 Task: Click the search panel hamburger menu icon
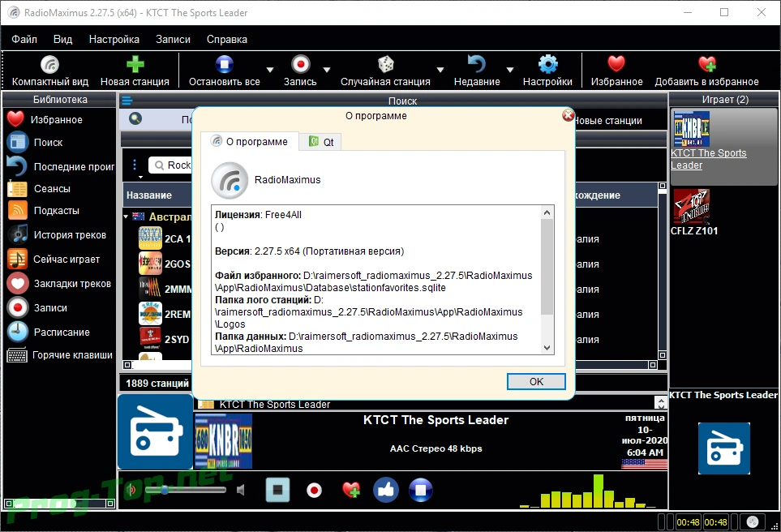tap(127, 101)
